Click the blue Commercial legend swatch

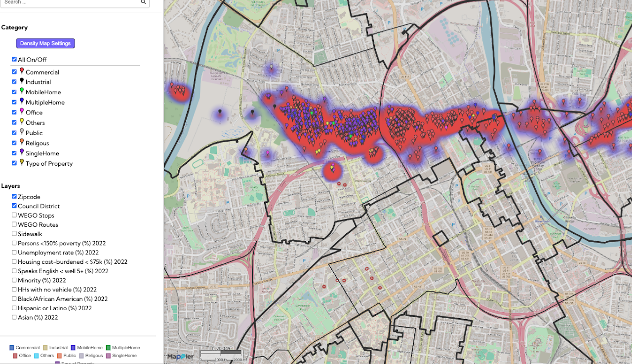(12, 348)
